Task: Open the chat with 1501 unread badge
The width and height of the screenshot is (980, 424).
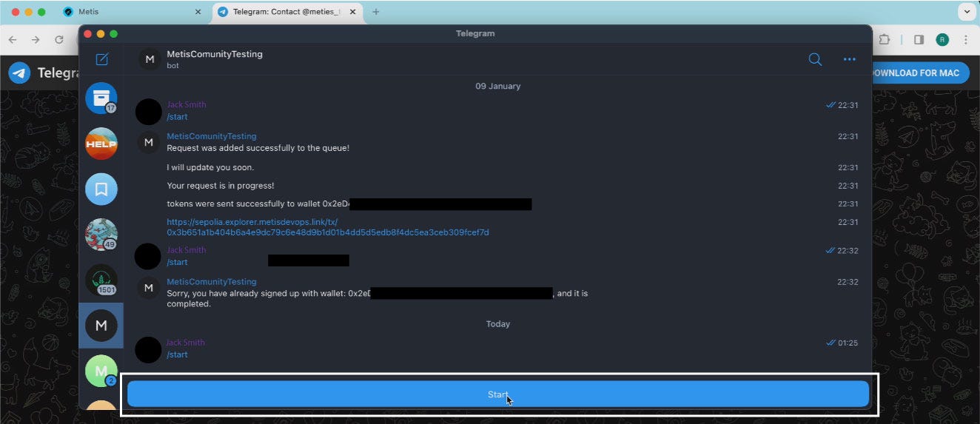Action: click(x=101, y=280)
